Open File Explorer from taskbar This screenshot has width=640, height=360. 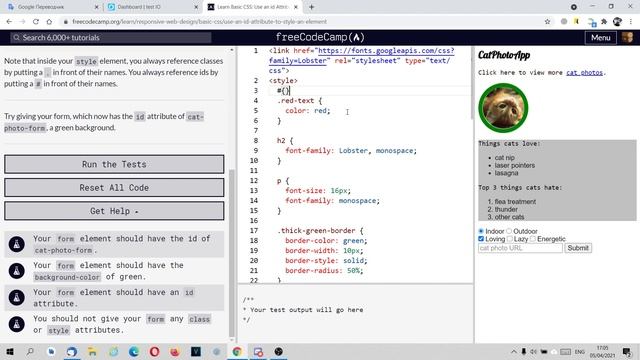click(93, 351)
